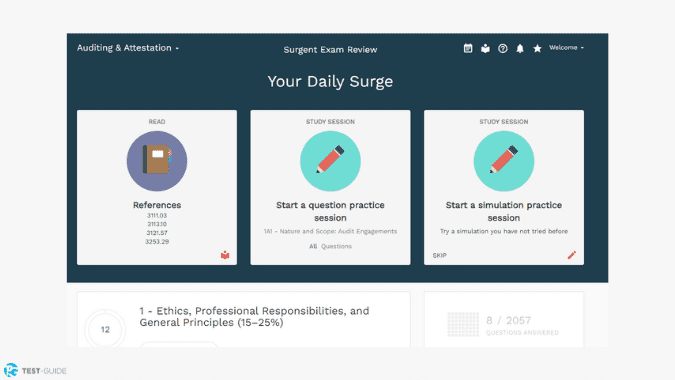The image size is (675, 380).
Task: Click the notebook icon on Read card
Action: [157, 161]
